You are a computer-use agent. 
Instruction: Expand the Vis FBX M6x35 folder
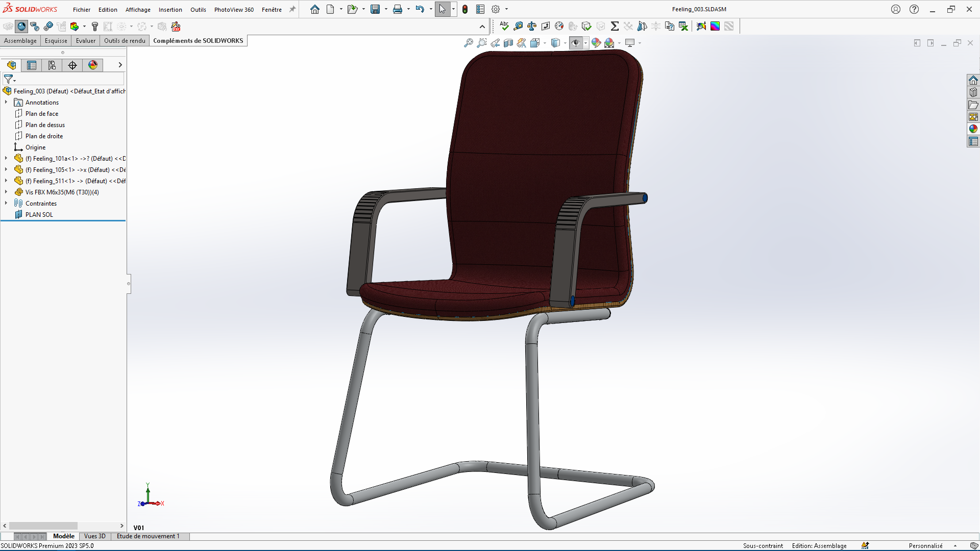pyautogui.click(x=6, y=192)
